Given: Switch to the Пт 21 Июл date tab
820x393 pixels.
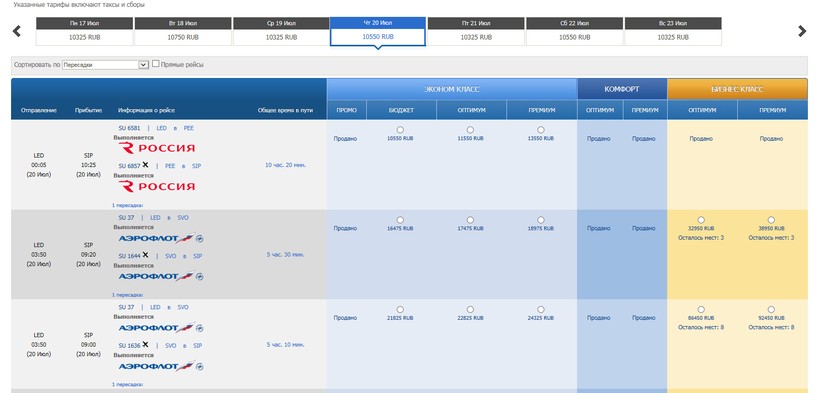Looking at the screenshot, I should pos(476,31).
